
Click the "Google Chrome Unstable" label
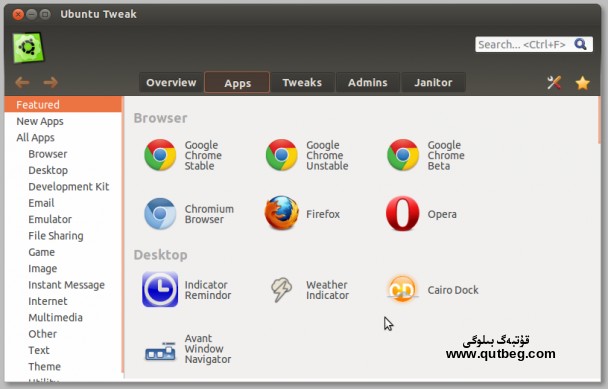[327, 155]
